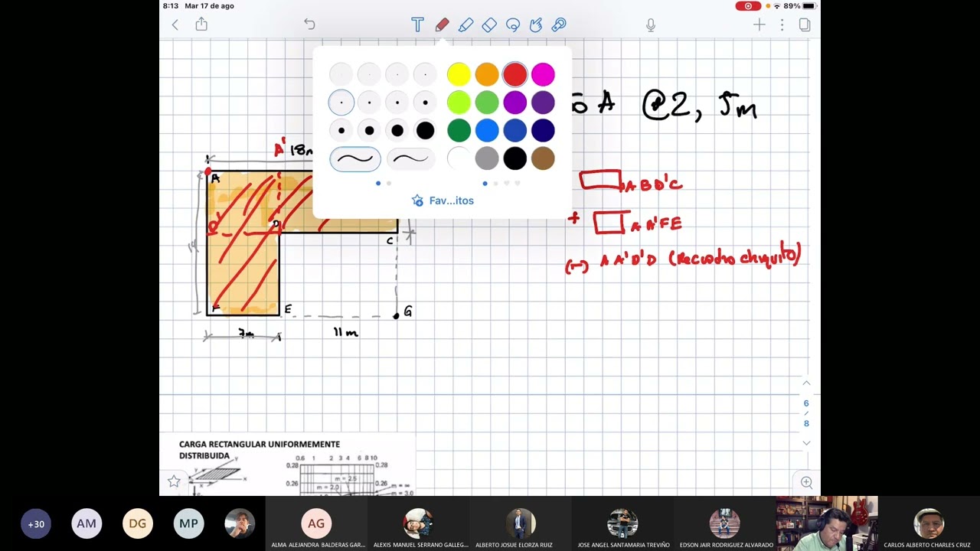Choose black pen color
The height and width of the screenshot is (551, 980).
click(514, 158)
